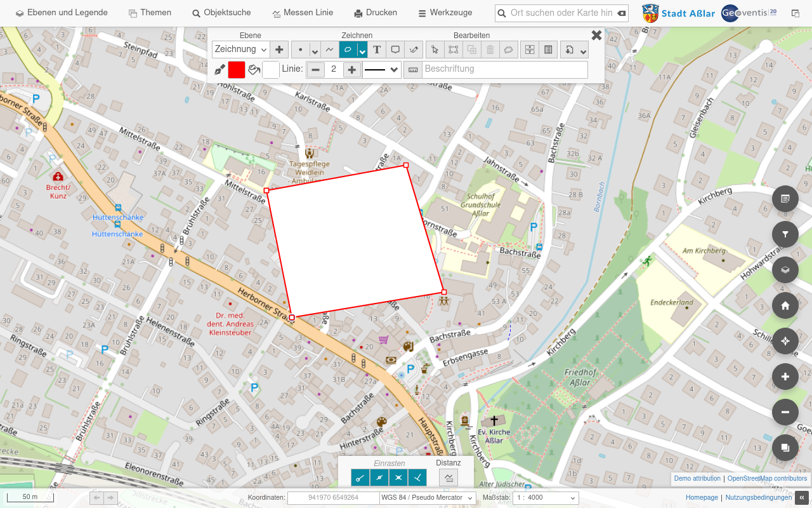
Task: Open the Ebenen und Legende menu
Action: point(62,13)
